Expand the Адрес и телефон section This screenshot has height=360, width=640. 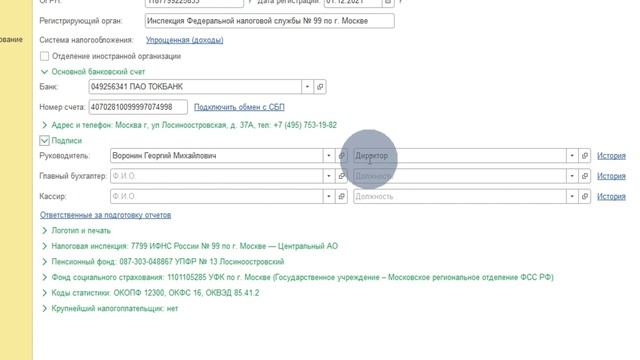pyautogui.click(x=44, y=125)
